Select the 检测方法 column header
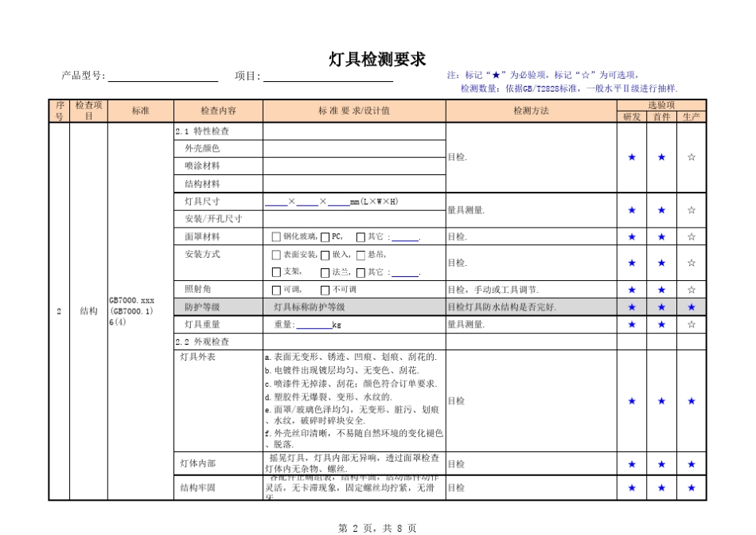This screenshot has width=756, height=535. pos(532,111)
